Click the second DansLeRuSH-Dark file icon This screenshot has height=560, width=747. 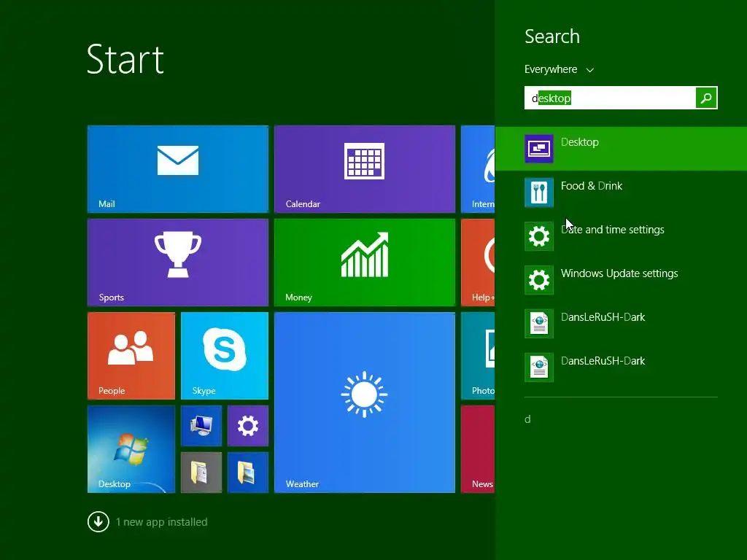[x=539, y=367]
